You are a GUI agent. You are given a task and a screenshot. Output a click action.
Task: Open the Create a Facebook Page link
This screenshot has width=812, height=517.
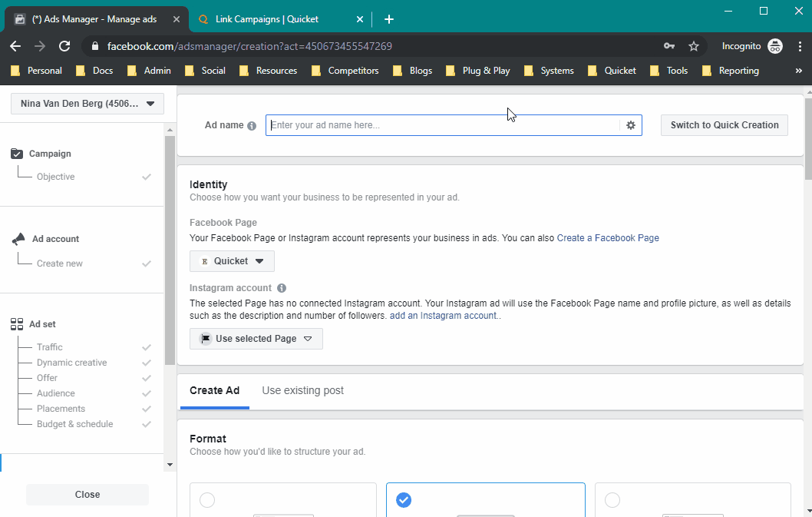tap(608, 238)
